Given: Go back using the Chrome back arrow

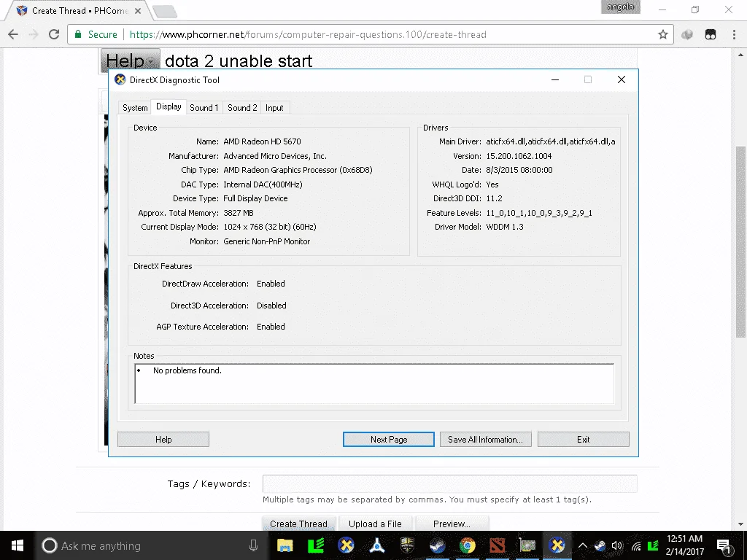Looking at the screenshot, I should [x=13, y=34].
